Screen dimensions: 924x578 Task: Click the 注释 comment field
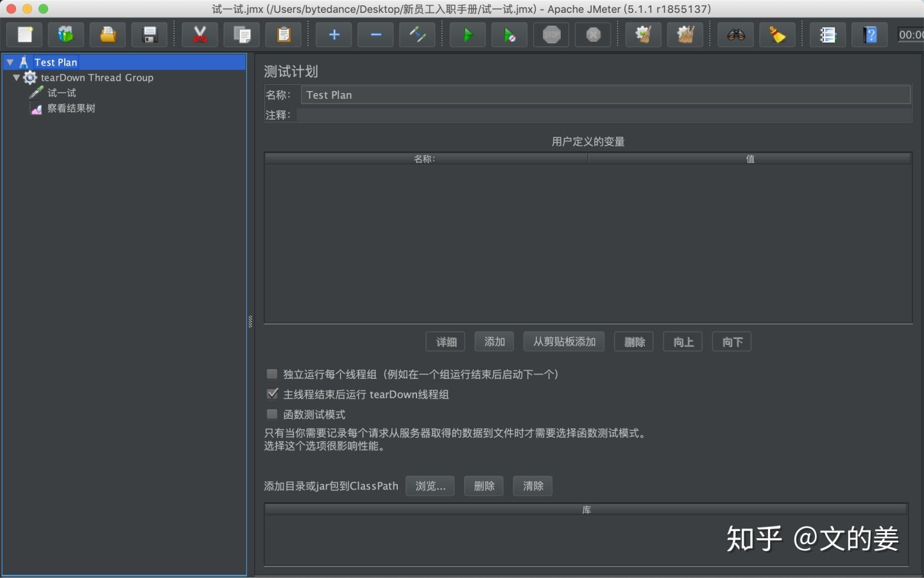[x=604, y=115]
